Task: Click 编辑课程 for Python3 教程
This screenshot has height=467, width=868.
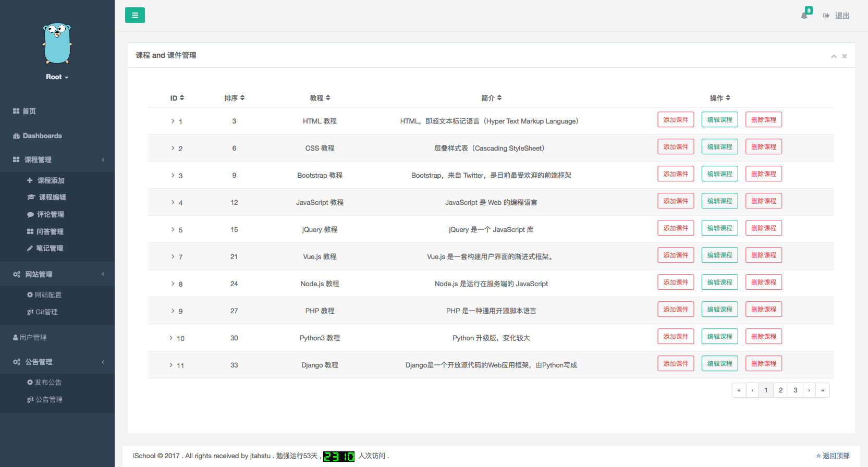Action: pyautogui.click(x=720, y=337)
